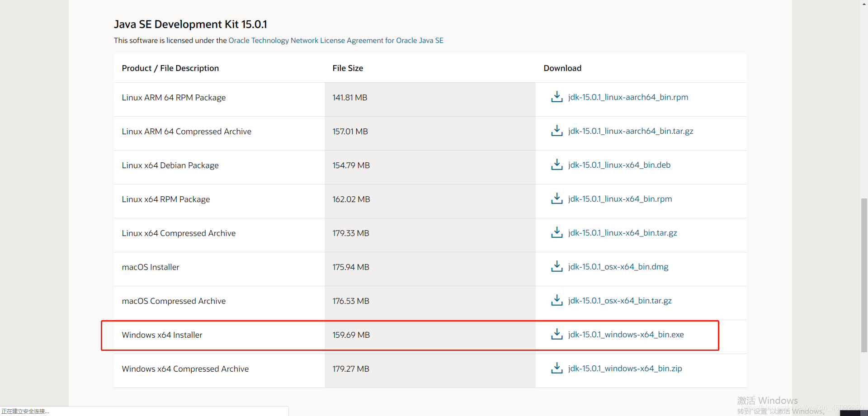868x416 pixels.
Task: Download jdk-15.0.1_linux-x64_bin.tar.gz link
Action: 623,233
